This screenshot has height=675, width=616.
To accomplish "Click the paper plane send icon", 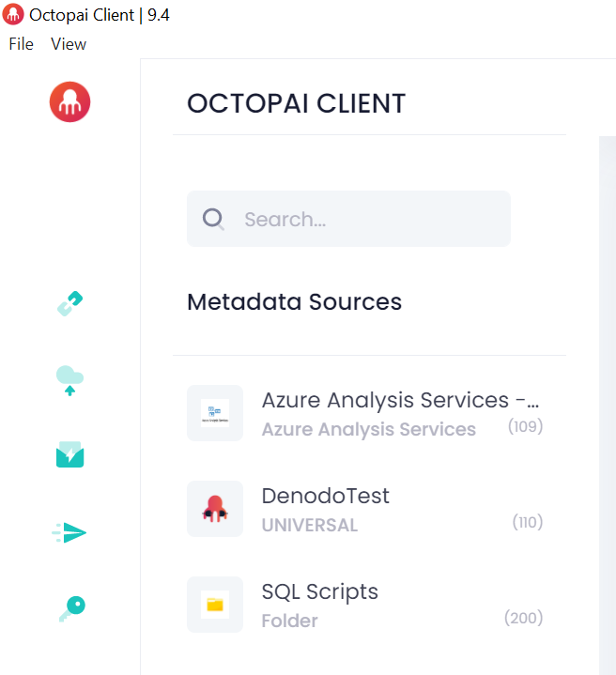I will 70,533.
